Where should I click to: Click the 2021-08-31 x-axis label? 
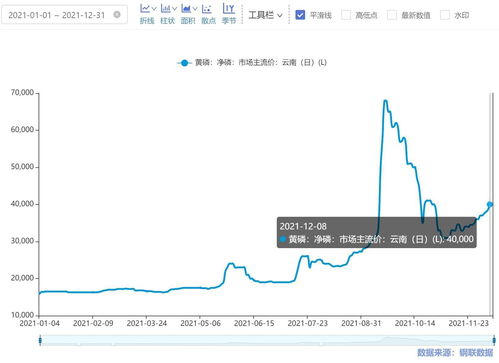tap(361, 323)
